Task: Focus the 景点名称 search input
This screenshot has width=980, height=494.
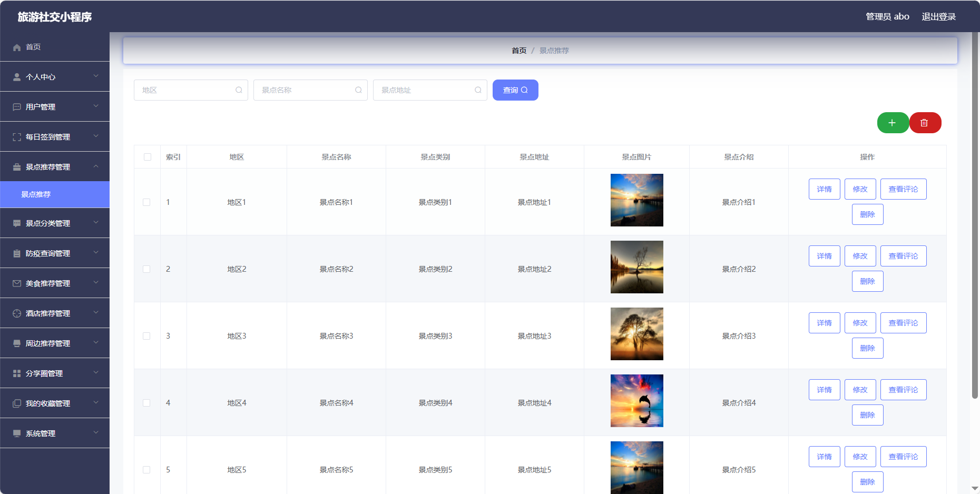Action: [310, 90]
